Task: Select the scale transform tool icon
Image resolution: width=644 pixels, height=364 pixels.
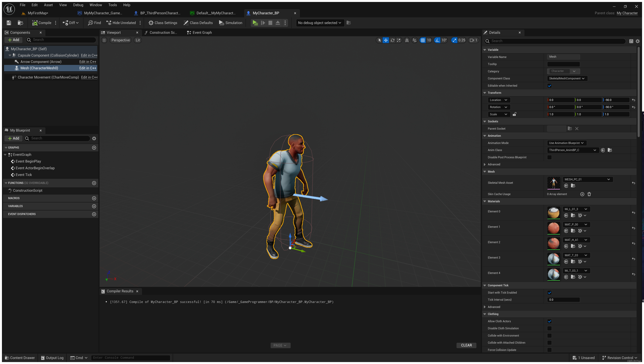Action: click(399, 40)
